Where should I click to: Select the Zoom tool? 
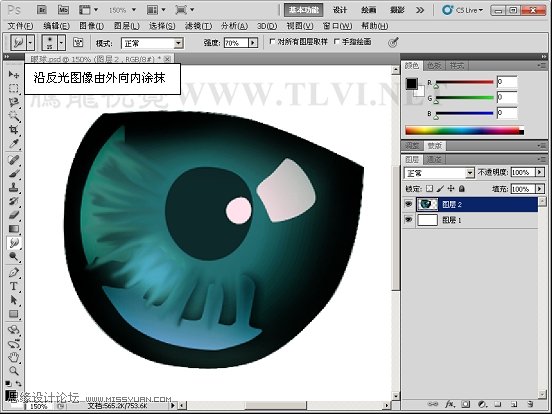(14, 371)
